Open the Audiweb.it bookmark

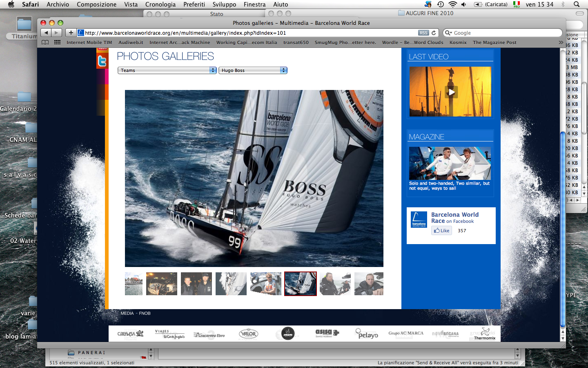[x=131, y=43]
